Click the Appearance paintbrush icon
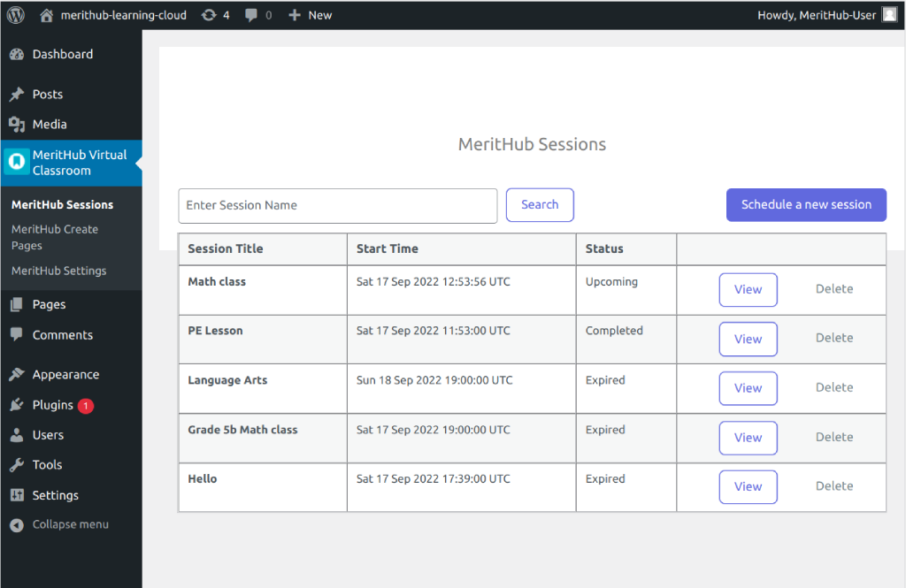This screenshot has width=906, height=588. click(17, 374)
